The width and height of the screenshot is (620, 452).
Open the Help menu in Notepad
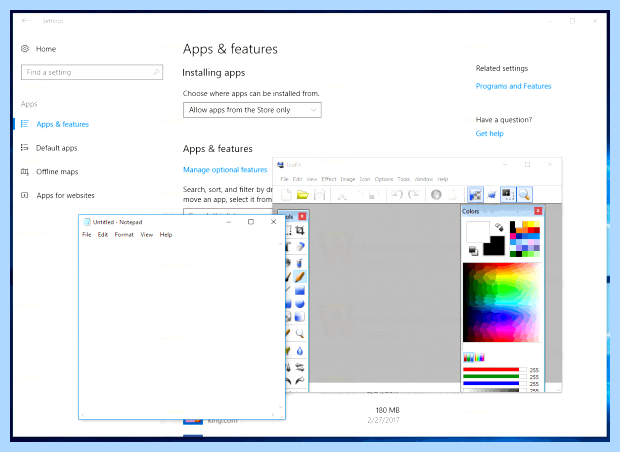pos(166,235)
